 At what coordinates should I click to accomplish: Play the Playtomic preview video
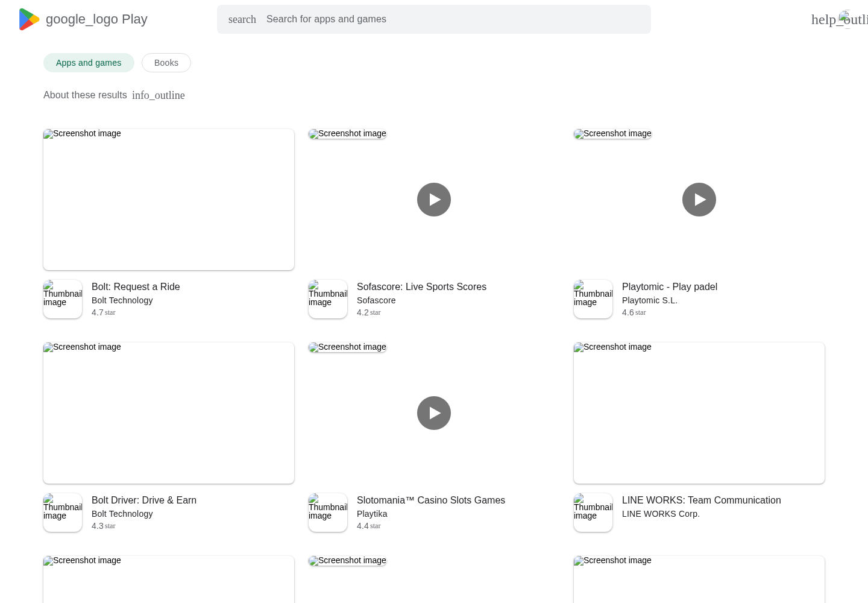click(699, 200)
